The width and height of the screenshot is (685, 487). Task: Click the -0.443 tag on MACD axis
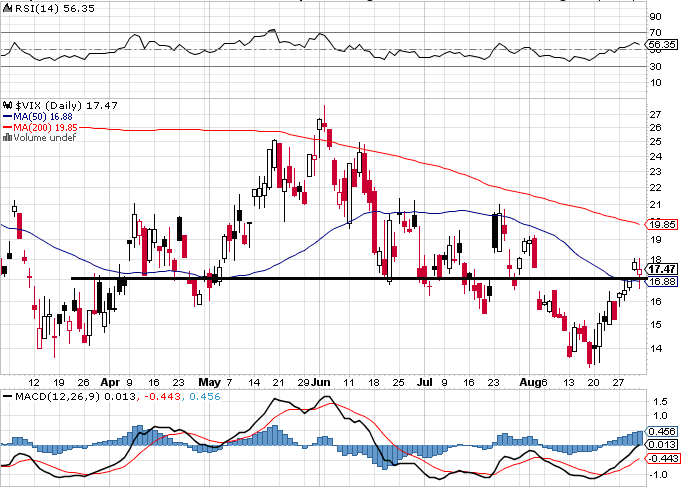tap(662, 458)
